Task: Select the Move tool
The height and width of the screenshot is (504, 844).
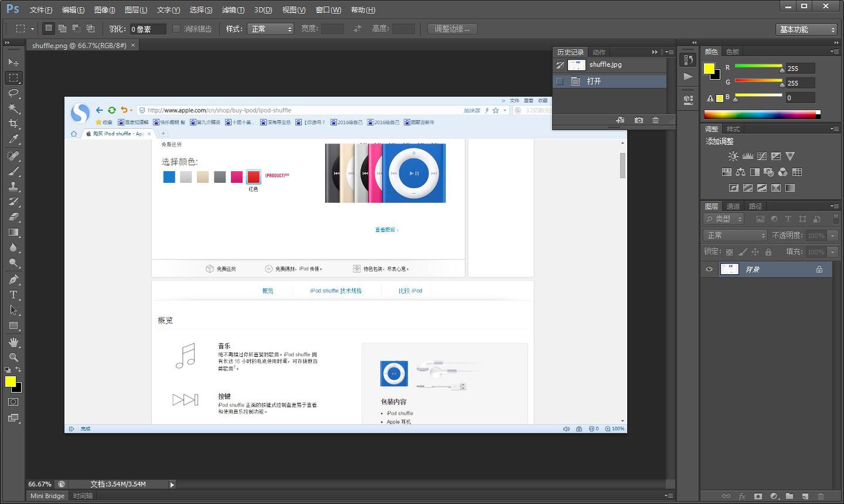Action: click(13, 62)
